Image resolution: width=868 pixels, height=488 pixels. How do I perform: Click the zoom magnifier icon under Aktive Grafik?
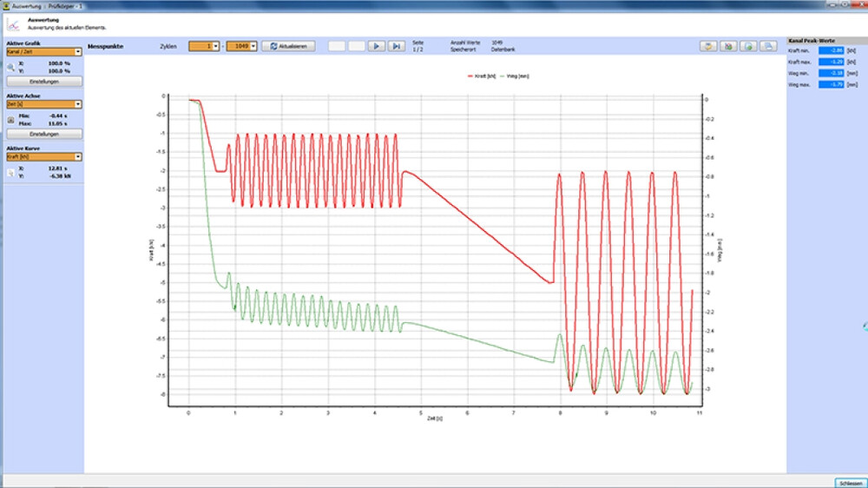point(10,66)
